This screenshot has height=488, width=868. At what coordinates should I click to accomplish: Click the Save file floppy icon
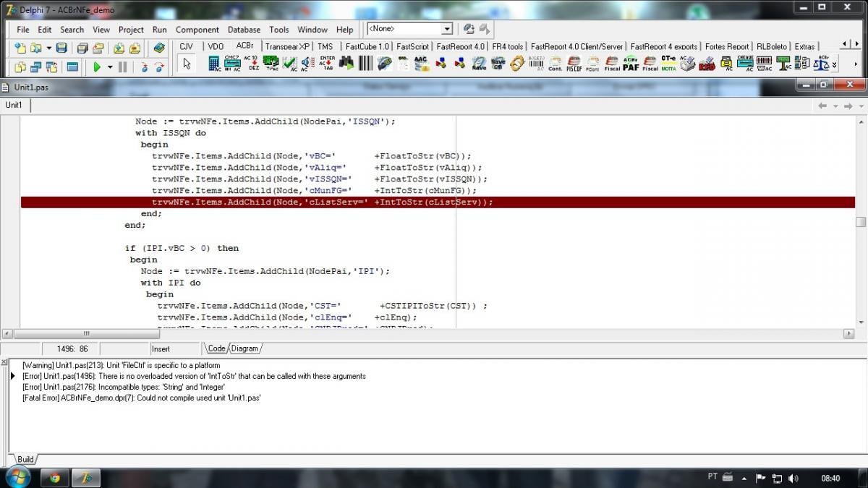coord(61,48)
